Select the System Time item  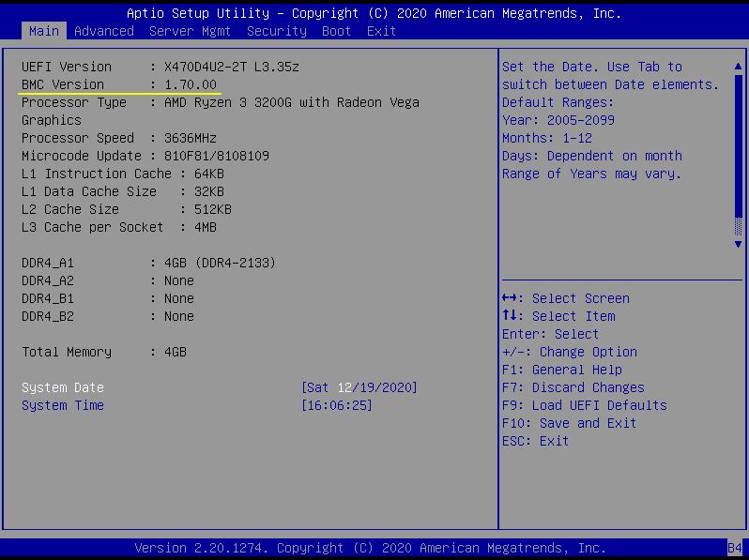[63, 405]
